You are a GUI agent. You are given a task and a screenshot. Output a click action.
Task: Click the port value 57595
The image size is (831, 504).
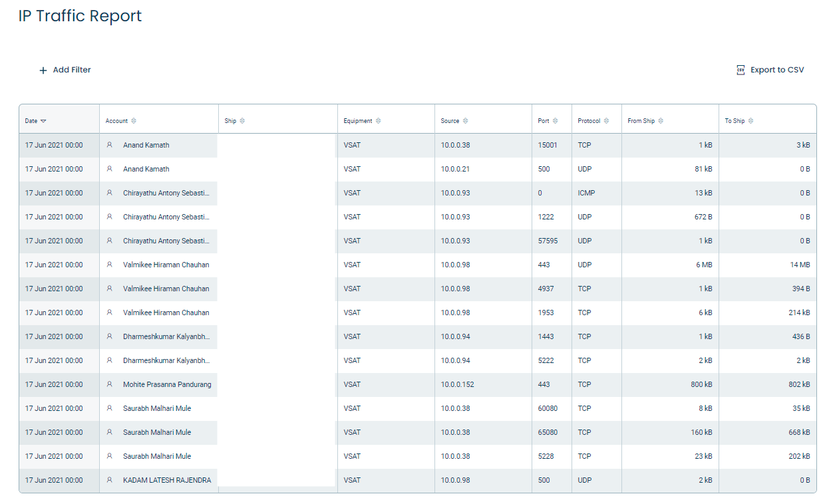548,241
